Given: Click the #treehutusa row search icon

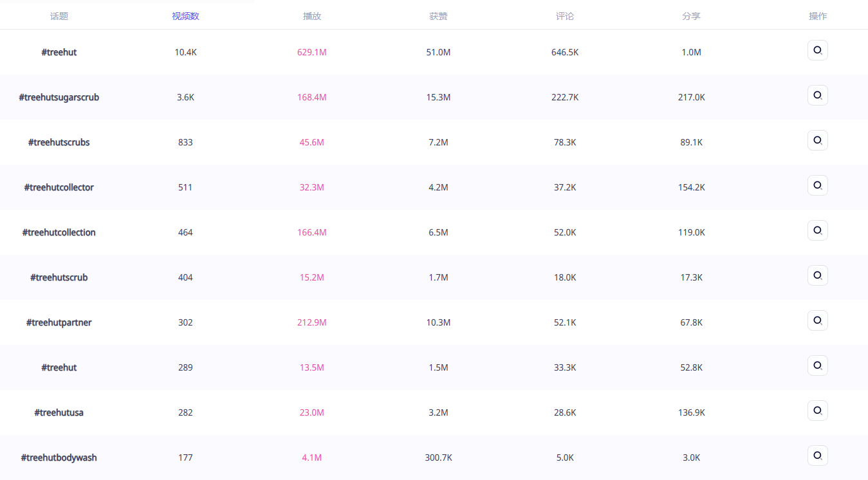Looking at the screenshot, I should tap(817, 411).
